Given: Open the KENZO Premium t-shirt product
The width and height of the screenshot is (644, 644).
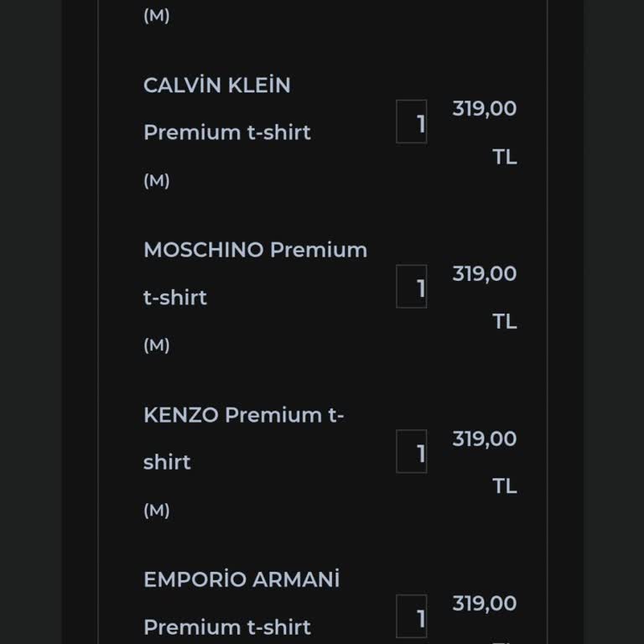Looking at the screenshot, I should [243, 438].
